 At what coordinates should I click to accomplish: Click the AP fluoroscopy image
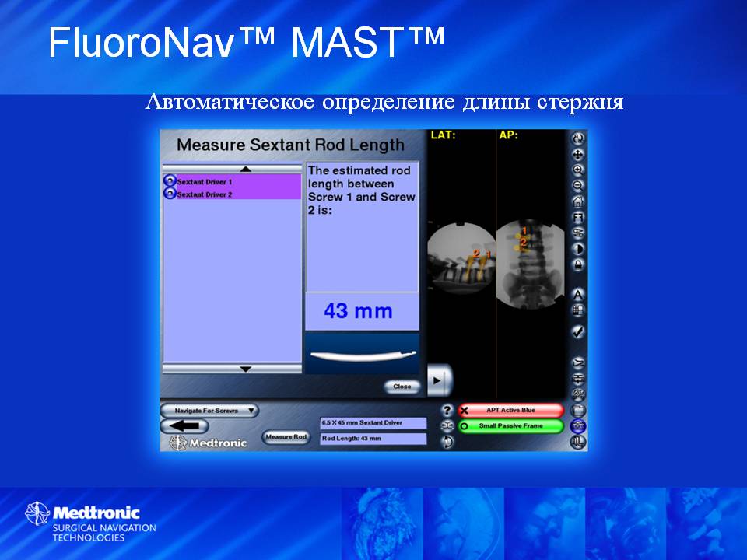(x=530, y=264)
